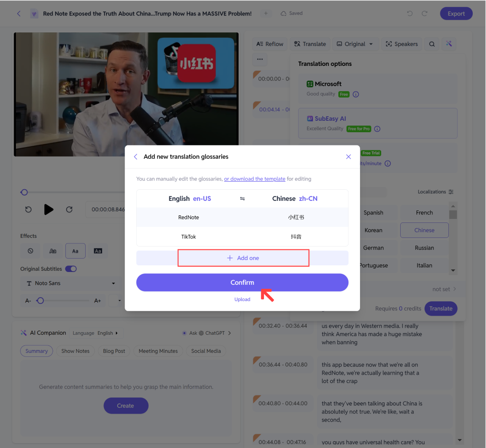Screen dimensions: 486x448
Task: Click the Export button
Action: [x=456, y=14]
